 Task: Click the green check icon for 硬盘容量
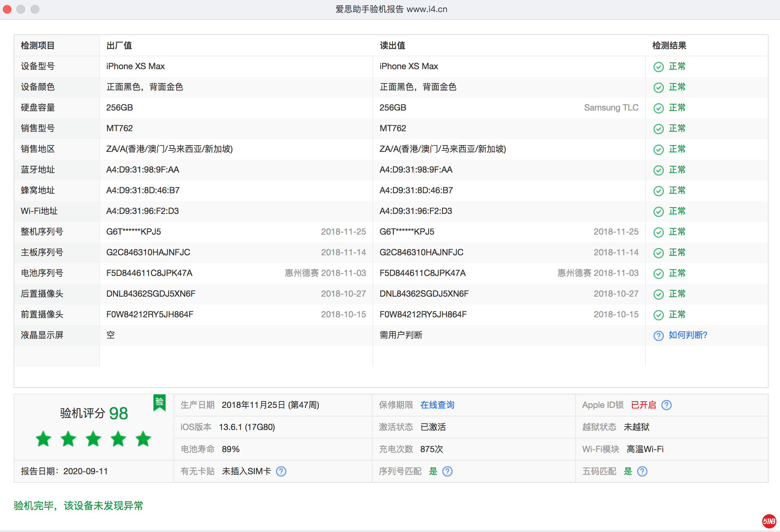(x=658, y=108)
